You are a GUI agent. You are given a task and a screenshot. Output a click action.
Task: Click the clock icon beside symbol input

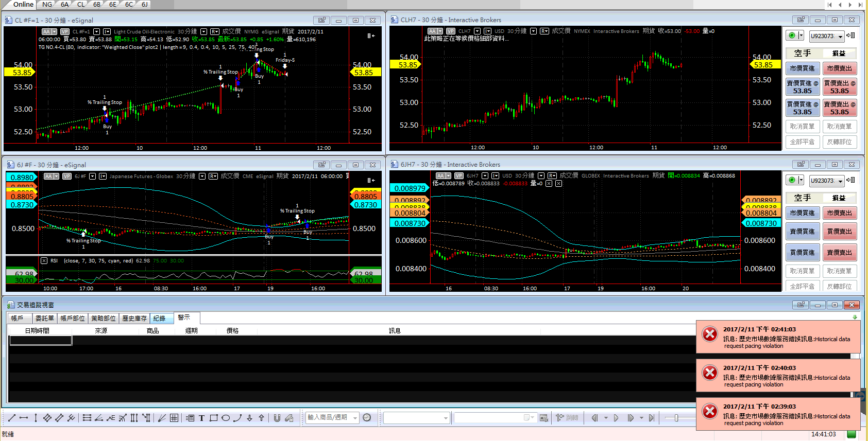367,417
